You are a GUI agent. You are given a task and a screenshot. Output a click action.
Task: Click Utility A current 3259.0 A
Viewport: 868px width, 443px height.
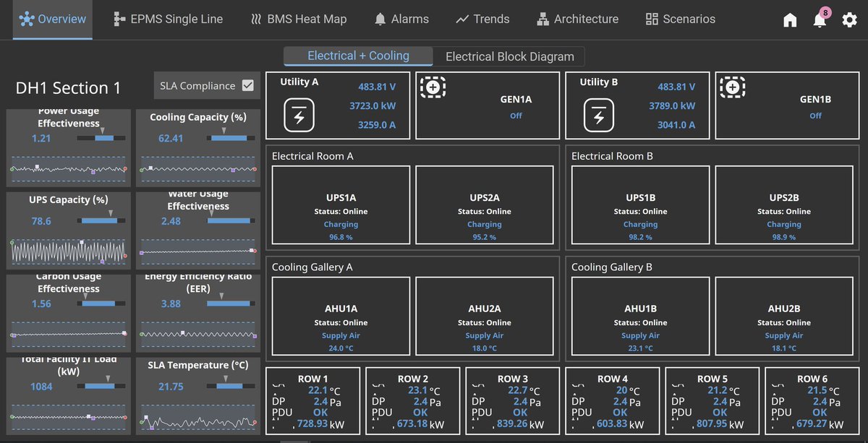(x=377, y=125)
